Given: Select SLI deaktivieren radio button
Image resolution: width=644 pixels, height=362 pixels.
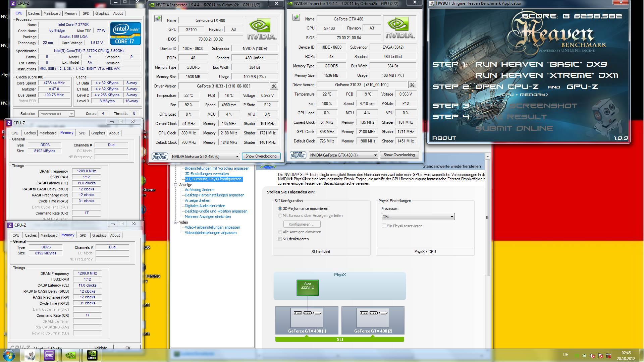Looking at the screenshot, I should tap(280, 239).
